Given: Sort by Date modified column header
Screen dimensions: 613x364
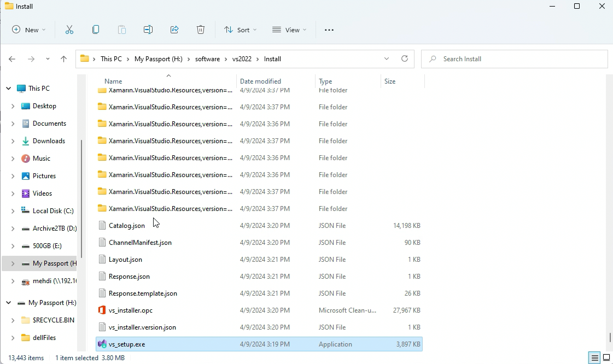Looking at the screenshot, I should click(276, 81).
